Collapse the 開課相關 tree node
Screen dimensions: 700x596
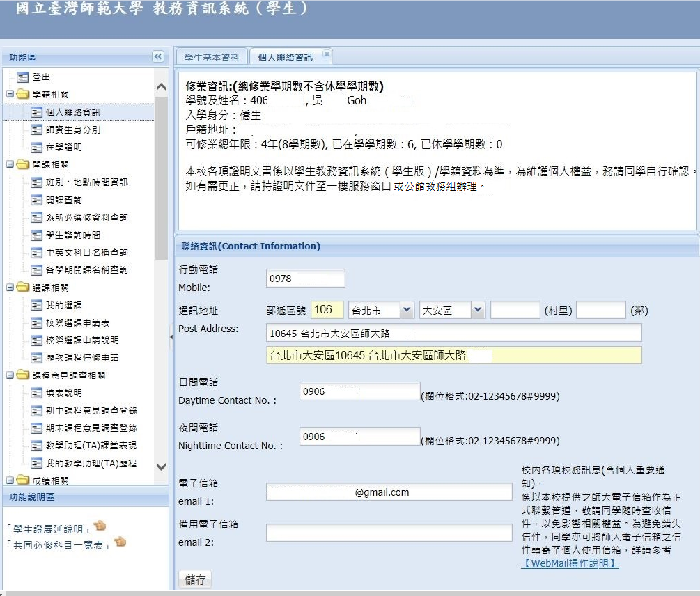(x=9, y=164)
